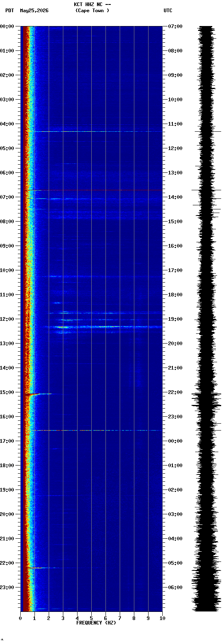Click the 08:00 label on UTC axis
The image size is (224, 644).
point(175,51)
